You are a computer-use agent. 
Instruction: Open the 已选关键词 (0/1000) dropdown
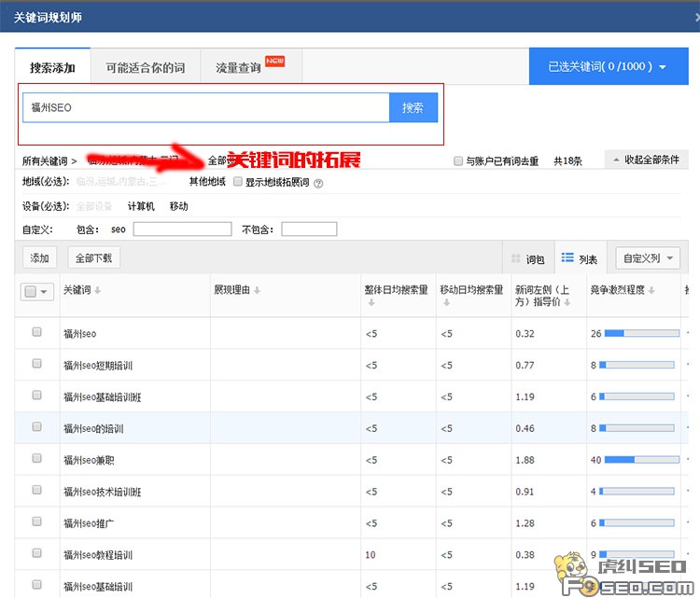pyautogui.click(x=607, y=66)
